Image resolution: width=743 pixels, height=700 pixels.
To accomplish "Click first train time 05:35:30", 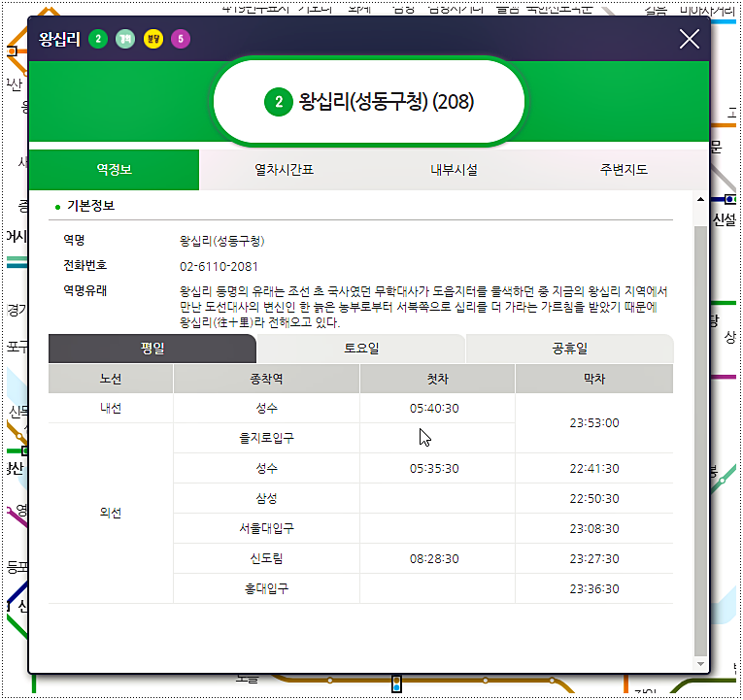I will [x=434, y=468].
